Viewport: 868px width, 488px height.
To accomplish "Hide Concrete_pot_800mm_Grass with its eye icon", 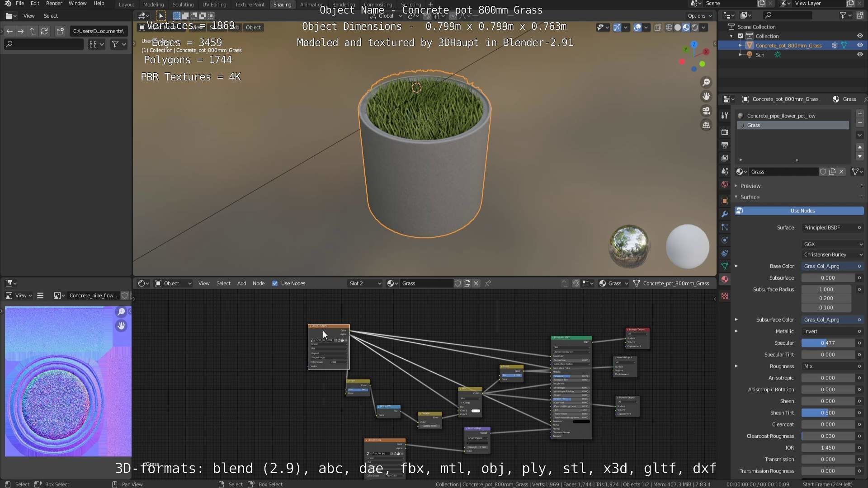I will coord(860,45).
